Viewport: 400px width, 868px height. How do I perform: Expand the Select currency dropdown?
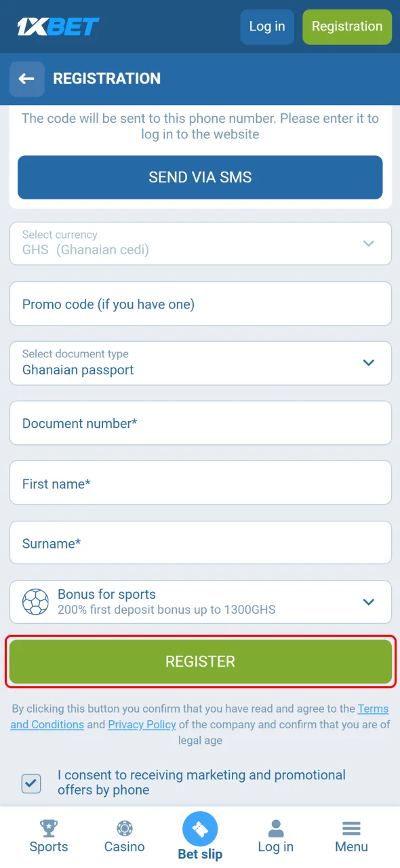pyautogui.click(x=368, y=243)
